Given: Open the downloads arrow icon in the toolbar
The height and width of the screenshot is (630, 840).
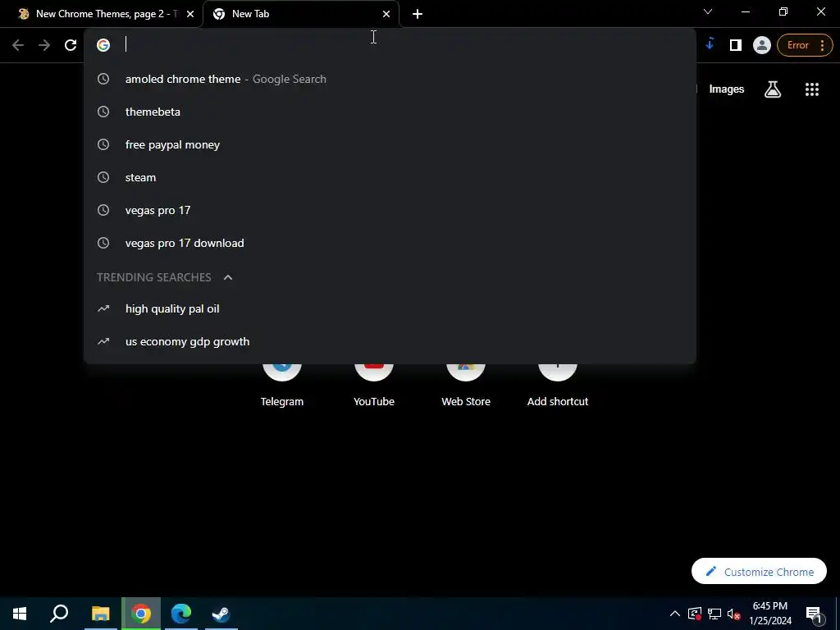Looking at the screenshot, I should (710, 44).
